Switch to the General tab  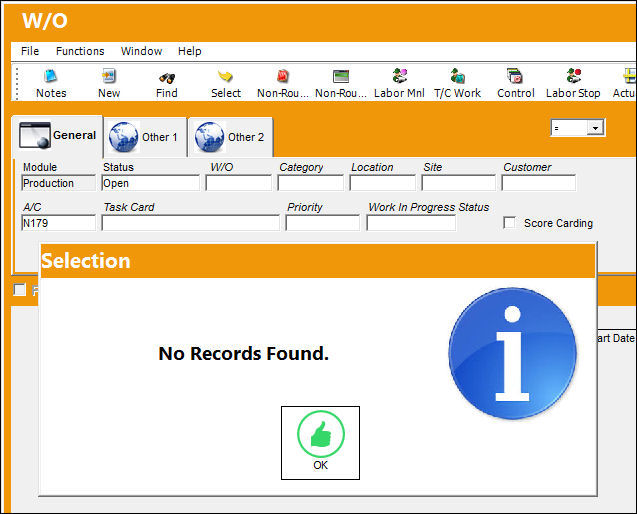[x=57, y=136]
